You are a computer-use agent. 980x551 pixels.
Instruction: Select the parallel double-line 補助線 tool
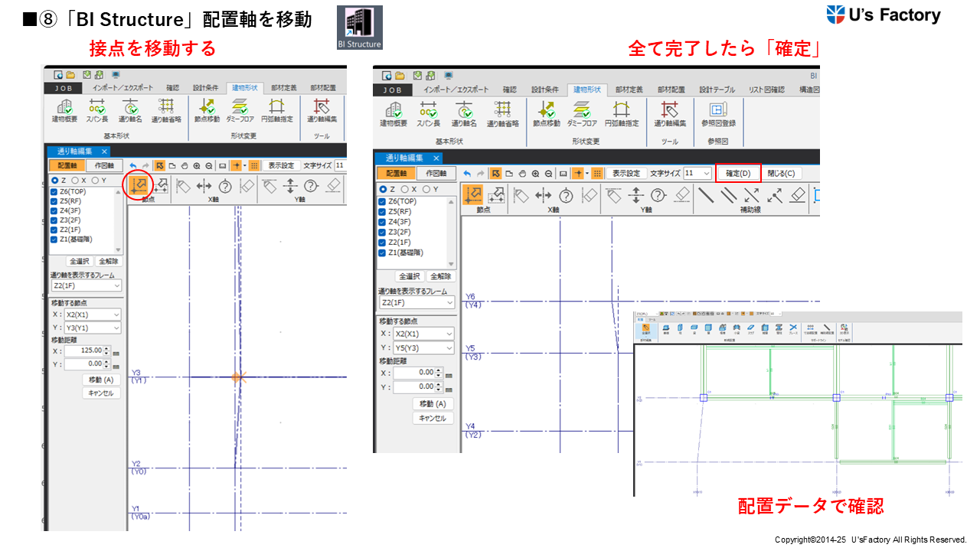coord(729,195)
